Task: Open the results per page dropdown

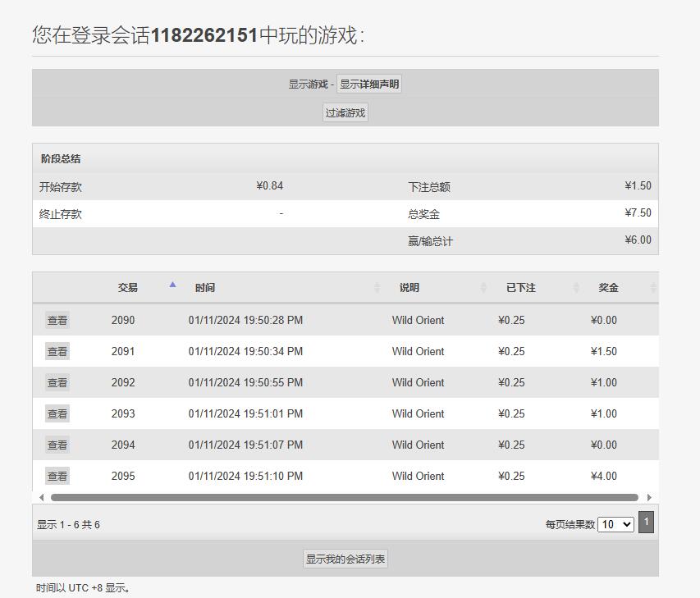Action: 615,524
